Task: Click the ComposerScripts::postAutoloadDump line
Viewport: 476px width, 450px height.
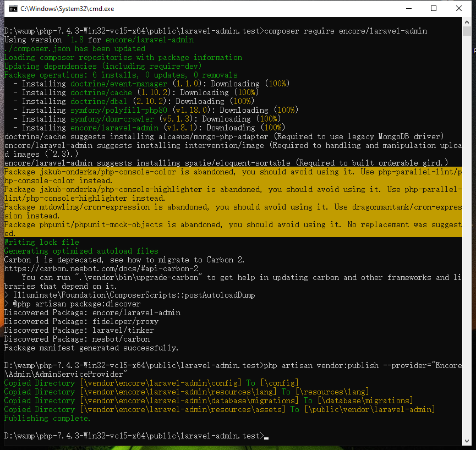Action: pos(130,295)
